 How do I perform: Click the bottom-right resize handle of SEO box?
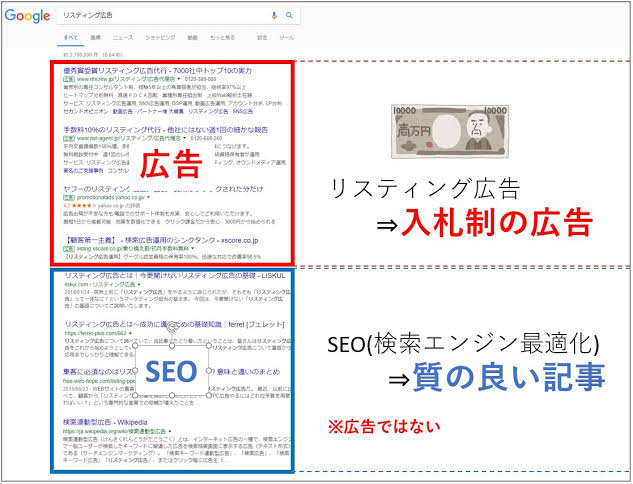[x=208, y=395]
